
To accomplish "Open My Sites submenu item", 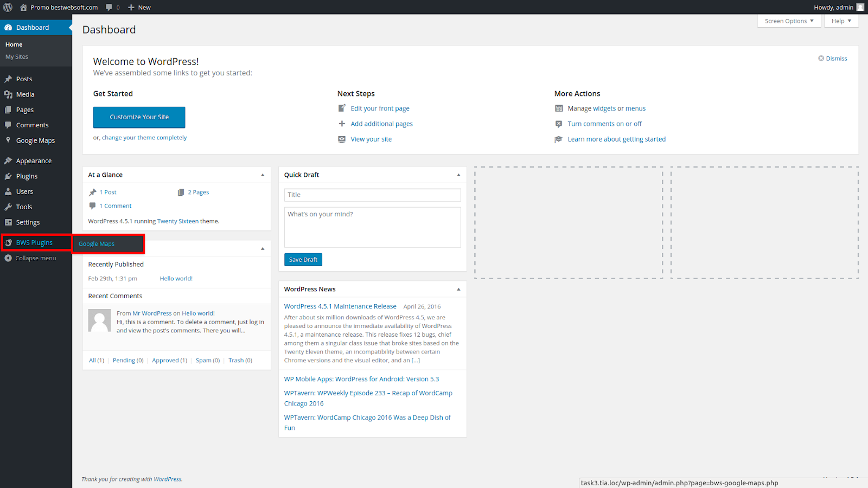I will pyautogui.click(x=17, y=57).
